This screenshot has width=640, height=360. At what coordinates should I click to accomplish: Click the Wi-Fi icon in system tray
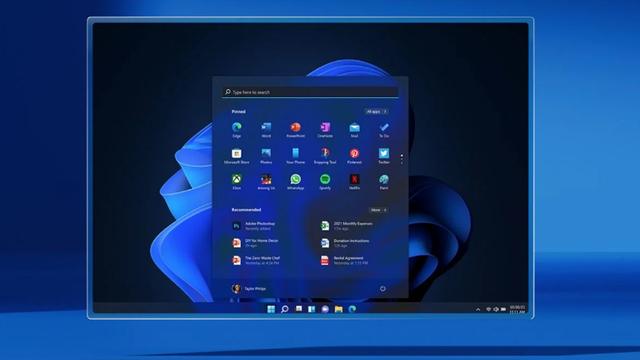tap(488, 309)
